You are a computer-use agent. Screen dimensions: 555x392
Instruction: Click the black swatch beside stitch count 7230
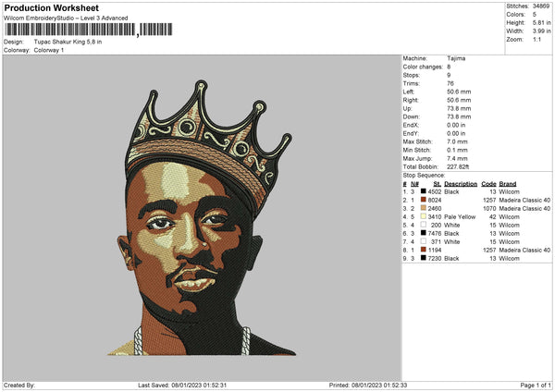pyautogui.click(x=424, y=258)
